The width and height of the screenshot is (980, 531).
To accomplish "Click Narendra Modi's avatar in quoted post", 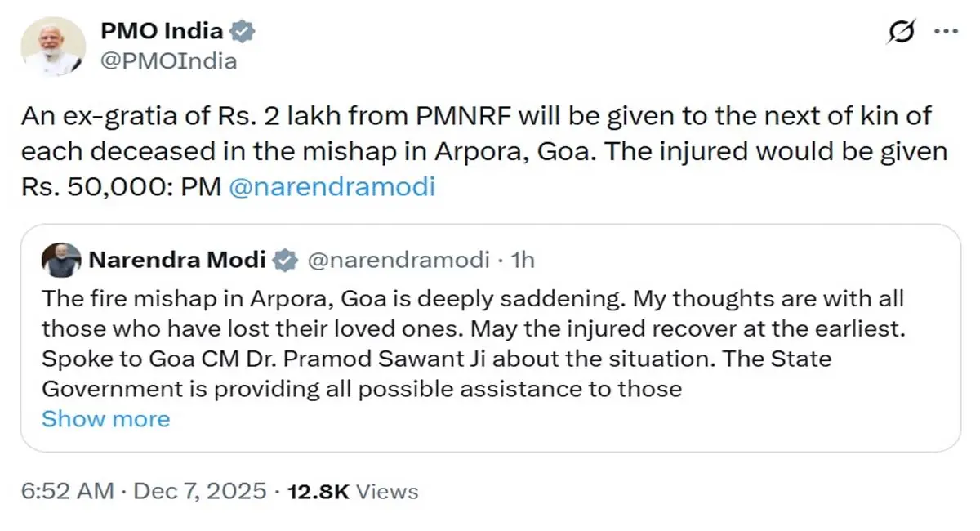I will (61, 261).
